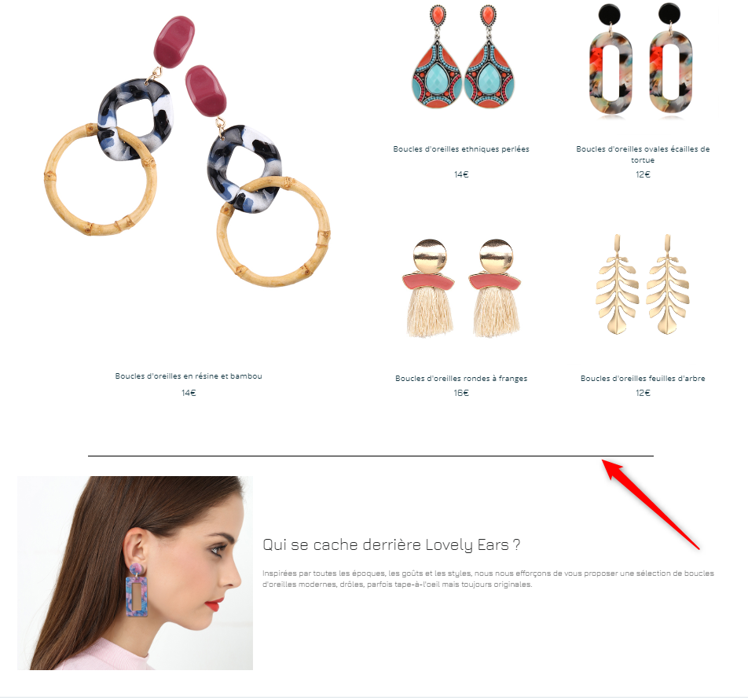Click the woman wearing earring photo
Viewport: 748px width, 700px height.
tap(135, 573)
